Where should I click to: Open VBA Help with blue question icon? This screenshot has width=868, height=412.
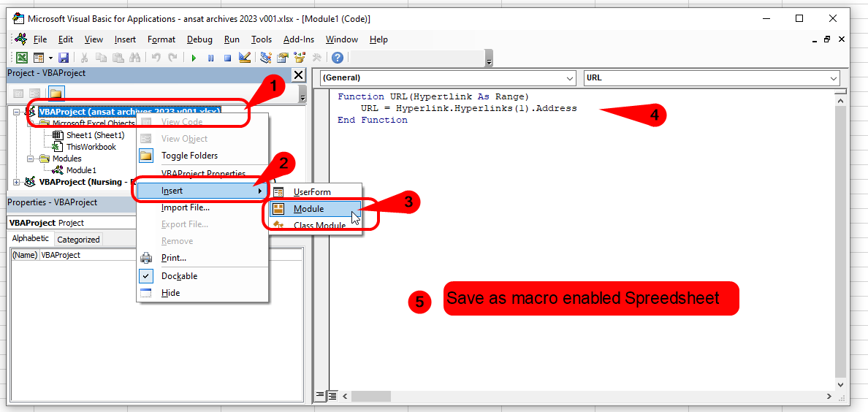pyautogui.click(x=337, y=58)
